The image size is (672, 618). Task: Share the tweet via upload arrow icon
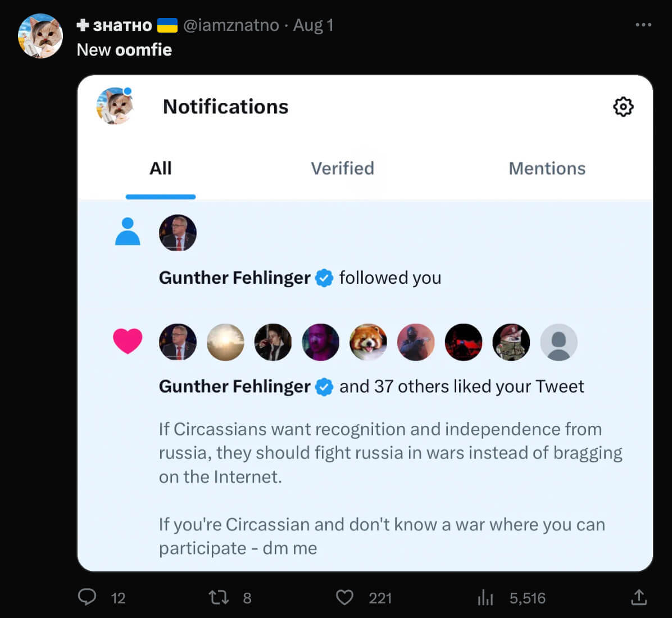(x=639, y=597)
